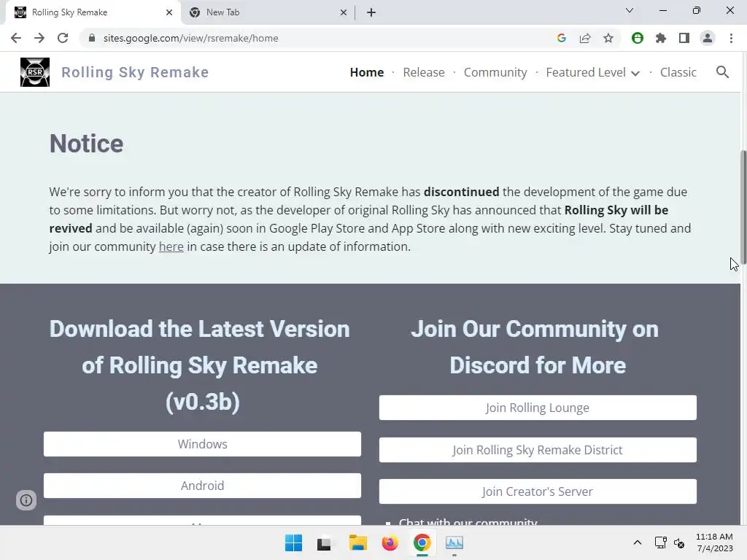This screenshot has width=747, height=560.
Task: Click the Chrome taskbar icon
Action: coord(422,542)
